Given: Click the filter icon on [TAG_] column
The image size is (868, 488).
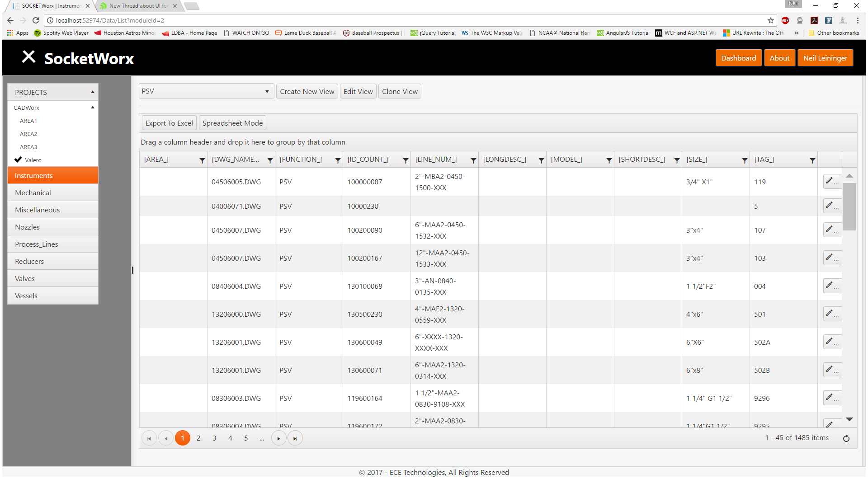Looking at the screenshot, I should [x=812, y=160].
